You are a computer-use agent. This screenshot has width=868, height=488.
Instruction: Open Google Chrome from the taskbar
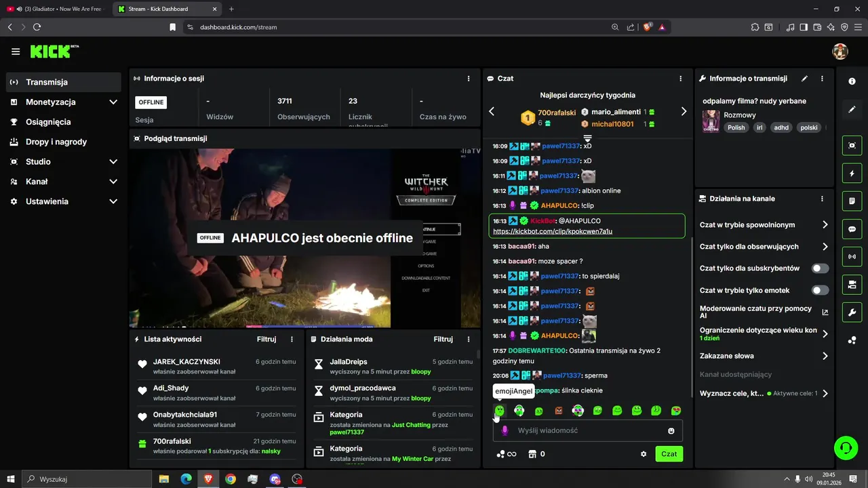pos(231,479)
